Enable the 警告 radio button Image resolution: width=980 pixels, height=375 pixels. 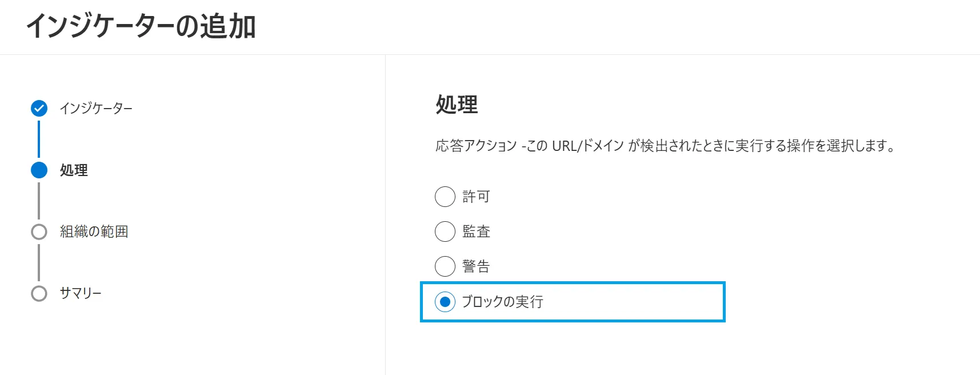click(445, 266)
